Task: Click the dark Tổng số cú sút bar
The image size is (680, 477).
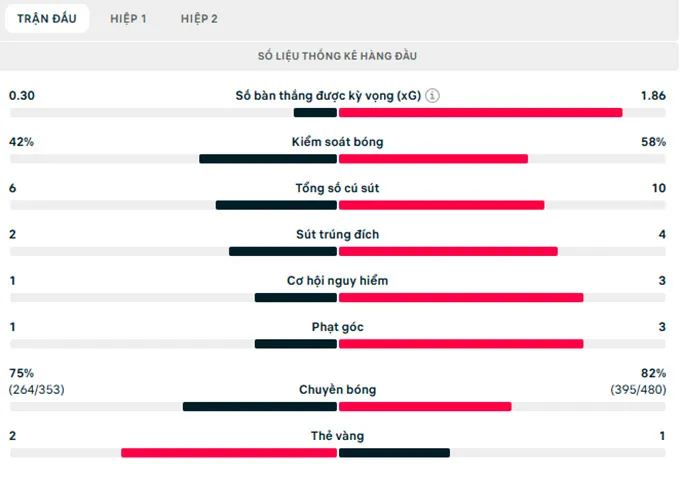Action: (x=276, y=205)
